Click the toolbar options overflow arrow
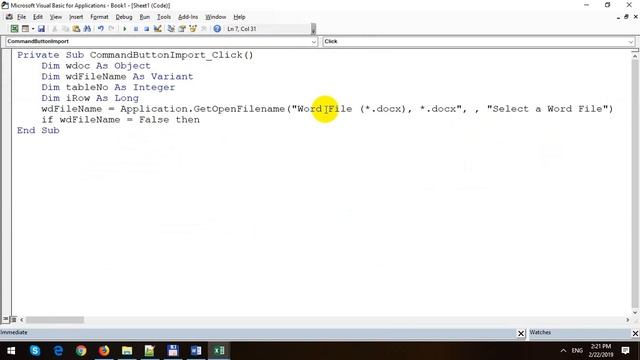Viewport: 640px width, 360px height. click(x=313, y=29)
